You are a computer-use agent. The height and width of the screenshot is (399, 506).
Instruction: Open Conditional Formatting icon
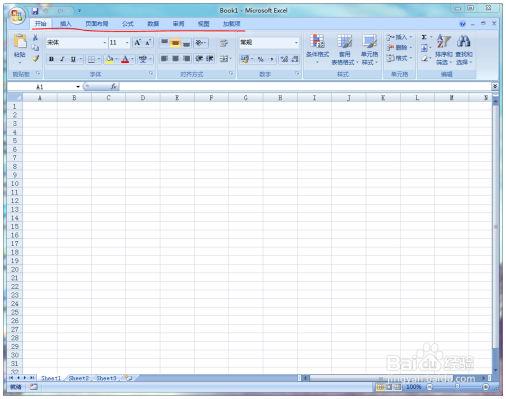pyautogui.click(x=317, y=41)
